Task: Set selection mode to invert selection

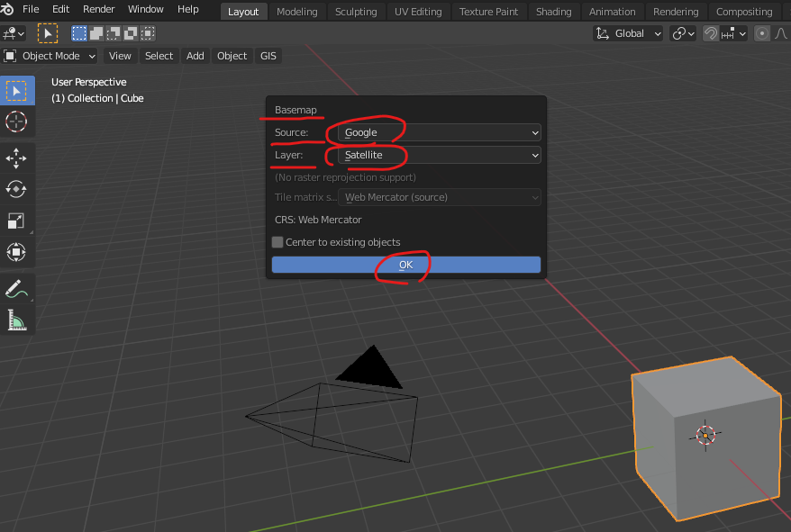Action: coord(131,34)
